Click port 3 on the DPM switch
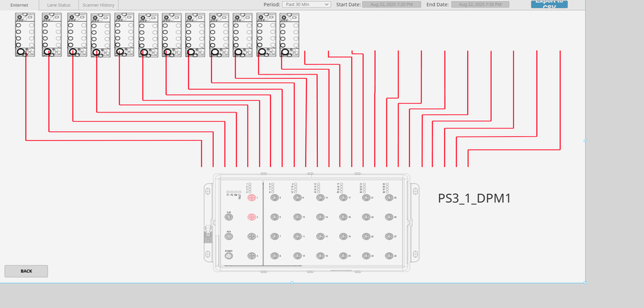Viewport: 644px width, 308px height. (x=251, y=236)
